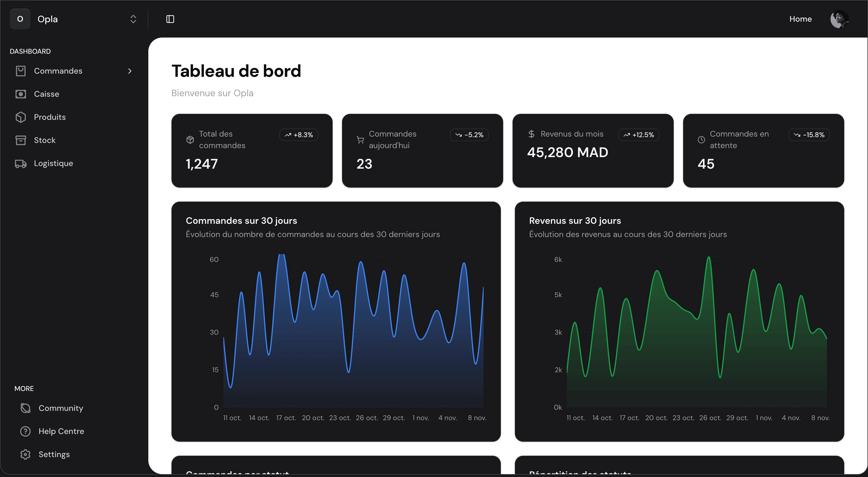
Task: Expand the Commandes submenu chevron
Action: tap(130, 71)
